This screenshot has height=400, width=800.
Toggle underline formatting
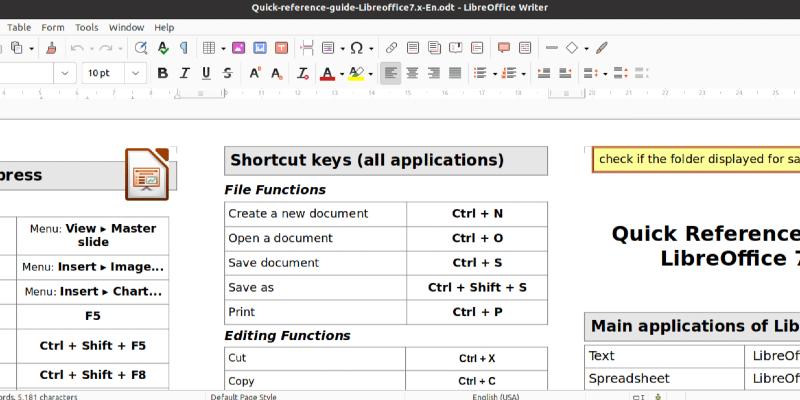click(x=206, y=73)
